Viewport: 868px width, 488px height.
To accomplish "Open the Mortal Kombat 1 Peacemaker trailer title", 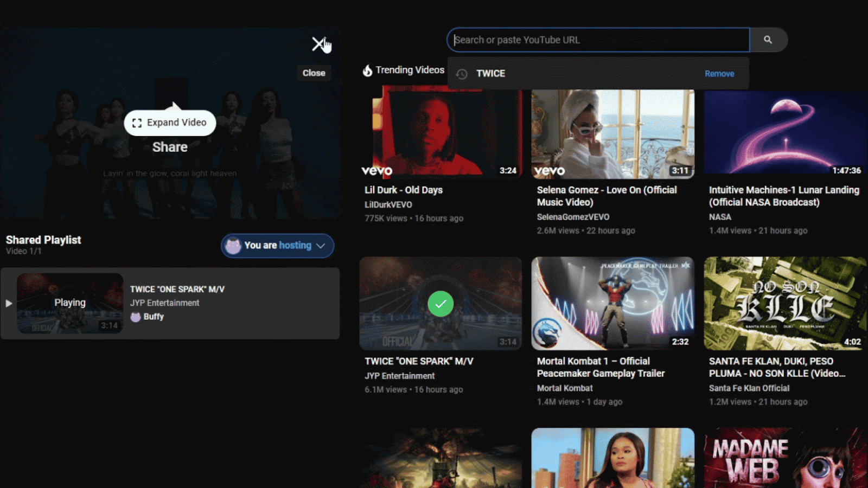I will (601, 367).
